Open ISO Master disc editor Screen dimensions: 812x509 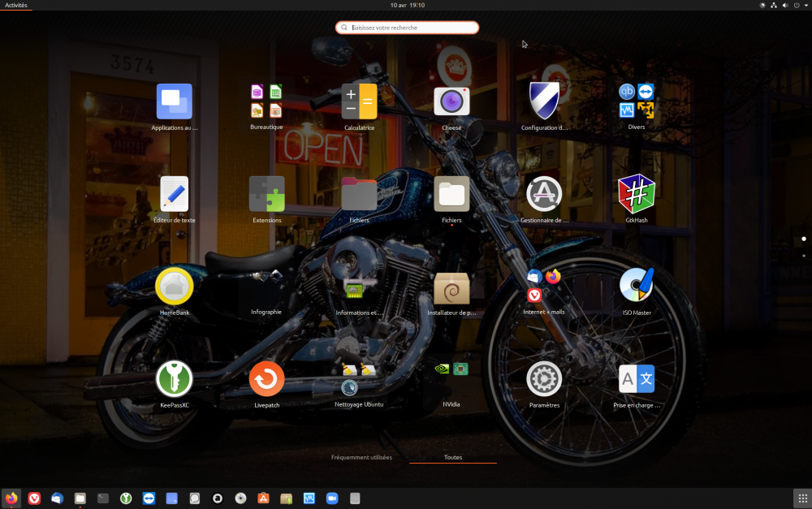[637, 286]
